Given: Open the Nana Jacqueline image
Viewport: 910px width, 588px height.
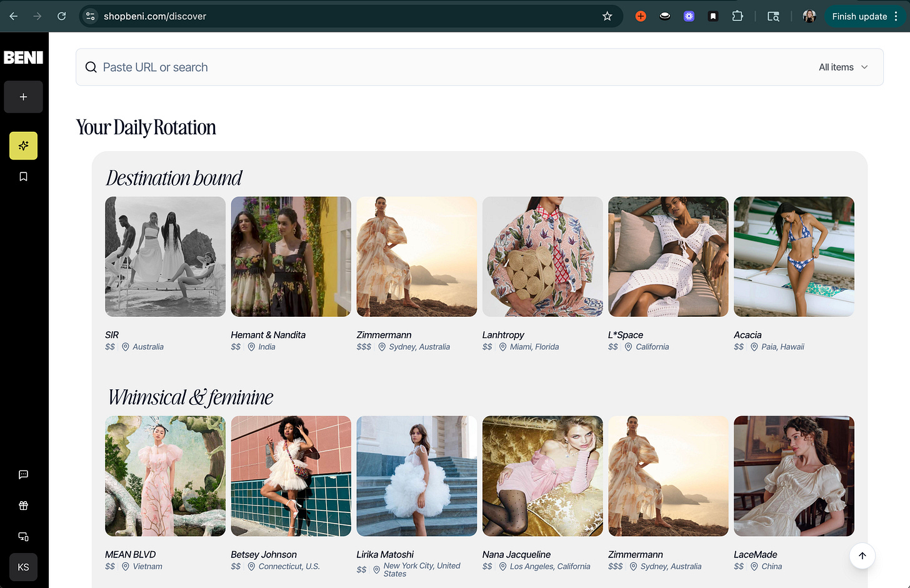Looking at the screenshot, I should pyautogui.click(x=542, y=476).
